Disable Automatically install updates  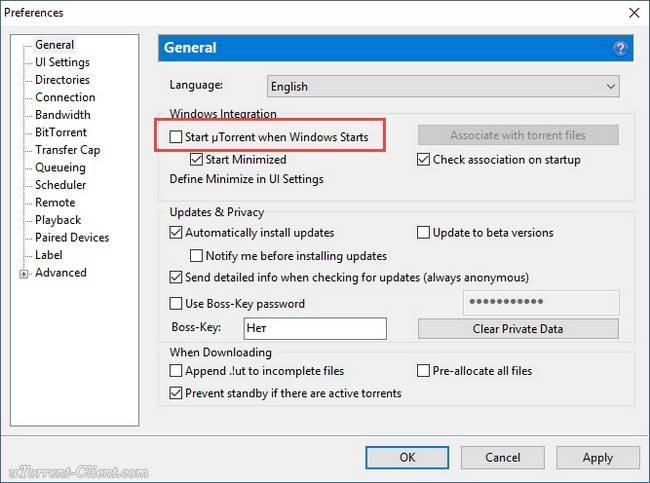[176, 232]
